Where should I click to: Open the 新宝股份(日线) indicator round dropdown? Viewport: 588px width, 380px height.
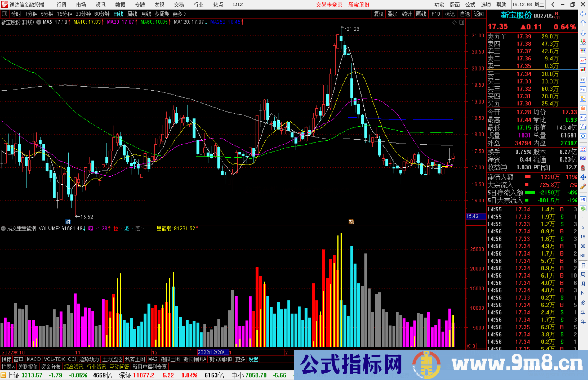tap(39, 22)
